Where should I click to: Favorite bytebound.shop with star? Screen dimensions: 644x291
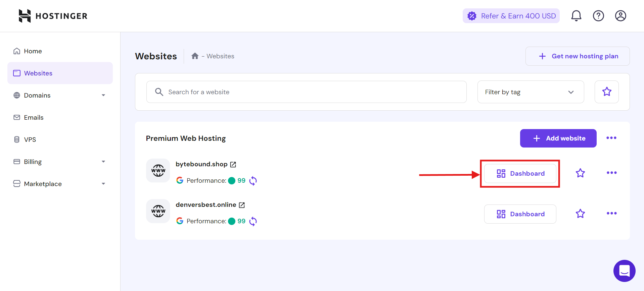pos(580,173)
